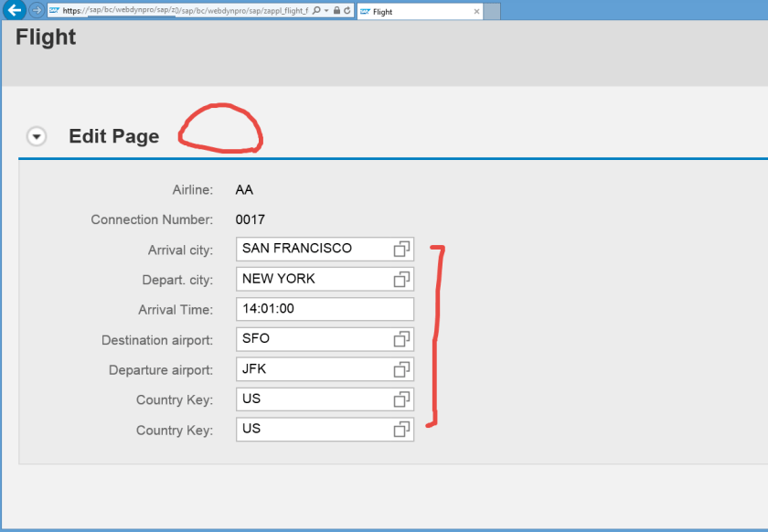Open value help for Arrival city
768x532 pixels.
tap(401, 249)
